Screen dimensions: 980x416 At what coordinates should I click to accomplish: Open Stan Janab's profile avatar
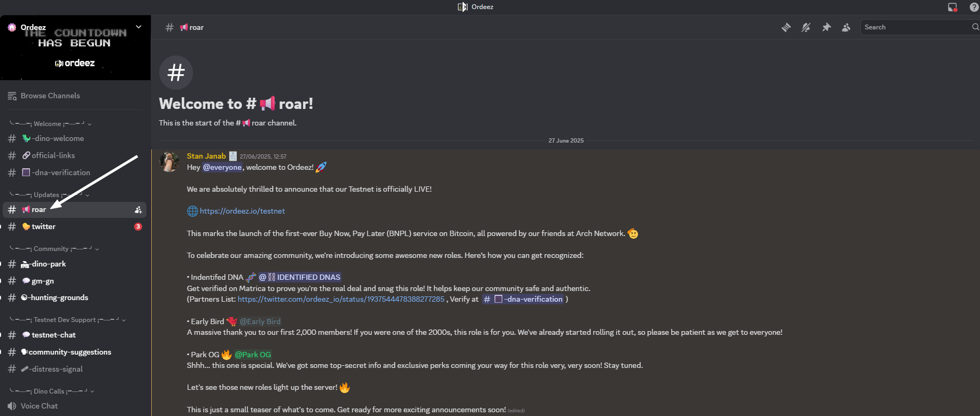[x=169, y=162]
